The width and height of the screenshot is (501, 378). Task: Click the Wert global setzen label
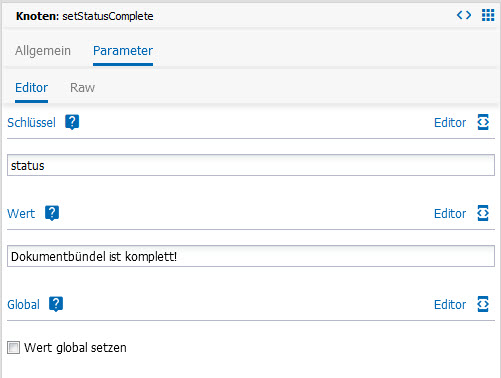point(75,348)
